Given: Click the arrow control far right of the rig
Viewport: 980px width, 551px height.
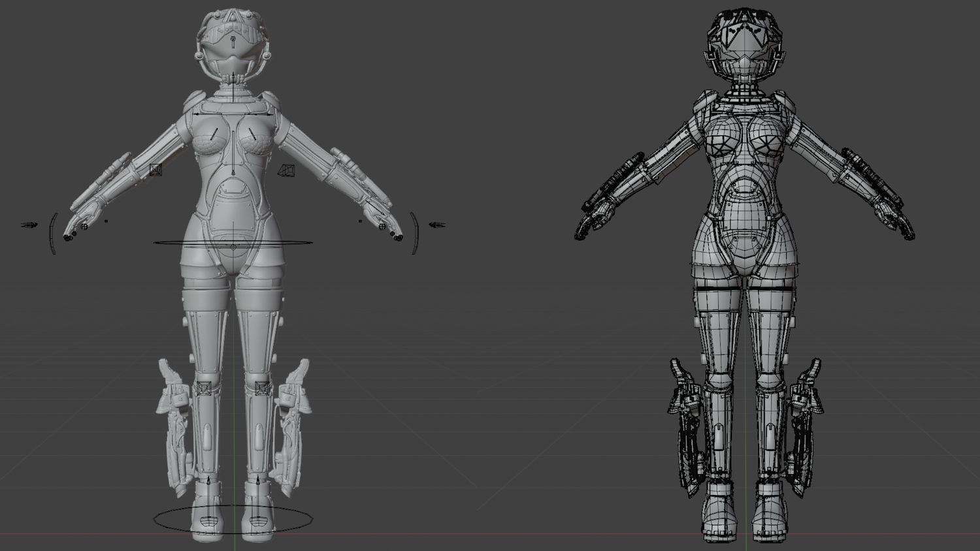Looking at the screenshot, I should pyautogui.click(x=437, y=225).
